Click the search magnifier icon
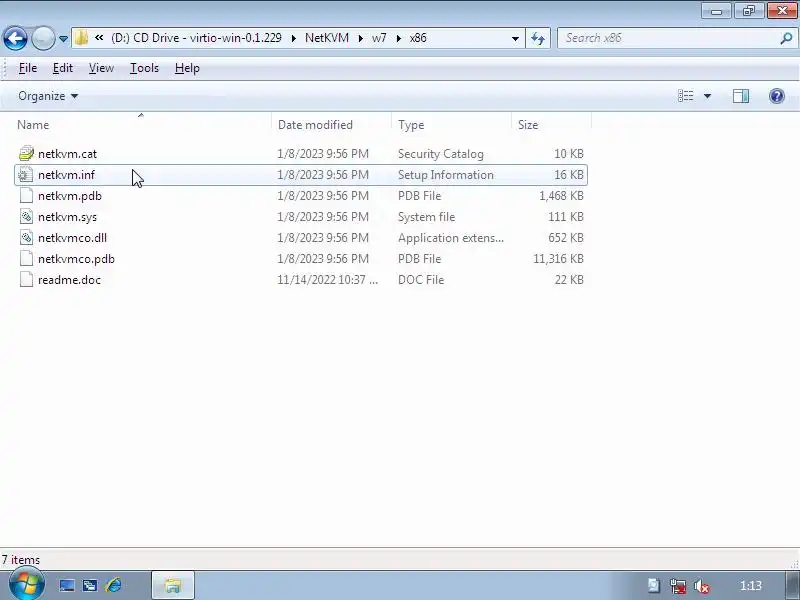The width and height of the screenshot is (800, 600). [786, 38]
